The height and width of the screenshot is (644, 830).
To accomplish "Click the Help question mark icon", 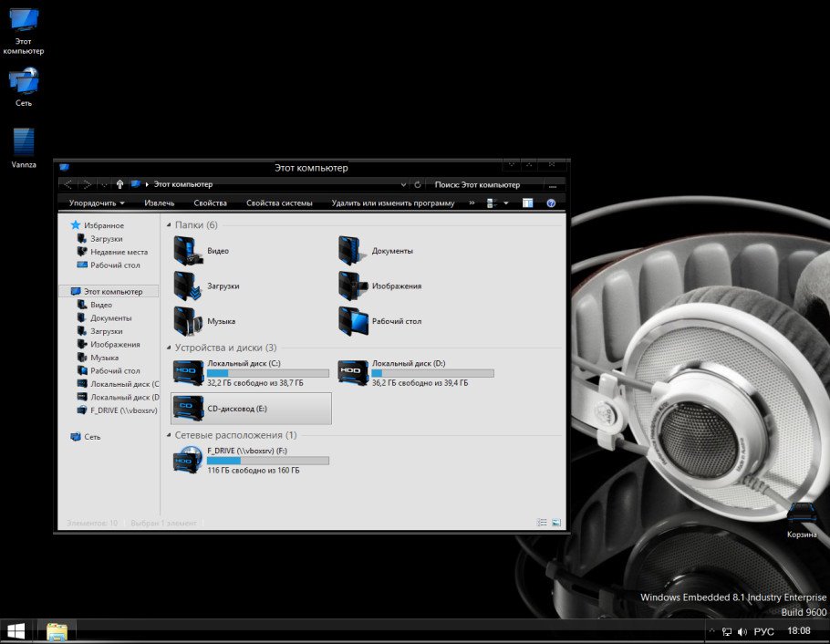I will [551, 203].
